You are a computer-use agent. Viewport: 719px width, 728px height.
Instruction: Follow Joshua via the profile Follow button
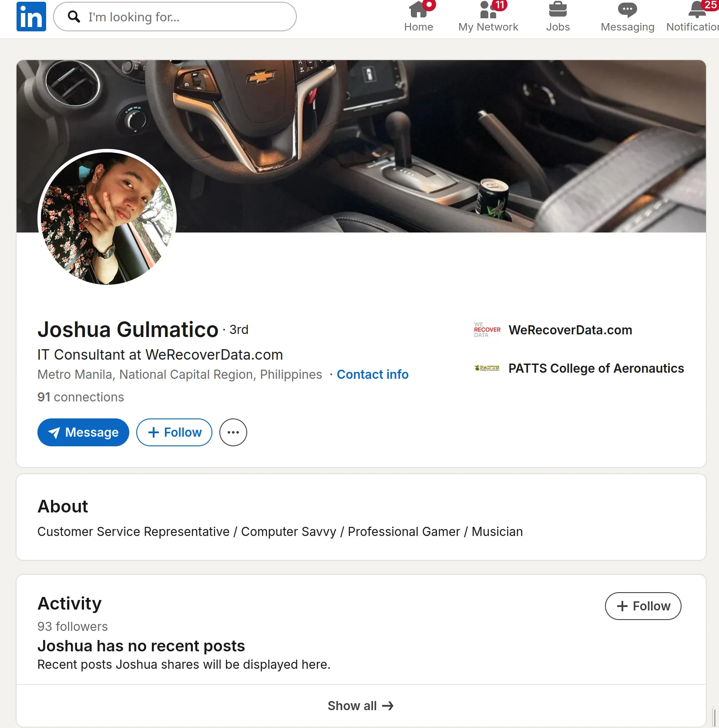point(174,432)
